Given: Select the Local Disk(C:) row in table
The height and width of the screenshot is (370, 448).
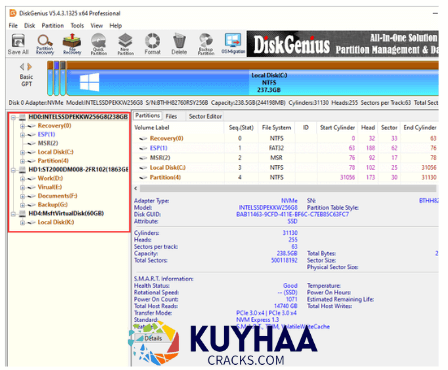Looking at the screenshot, I should (x=286, y=168).
